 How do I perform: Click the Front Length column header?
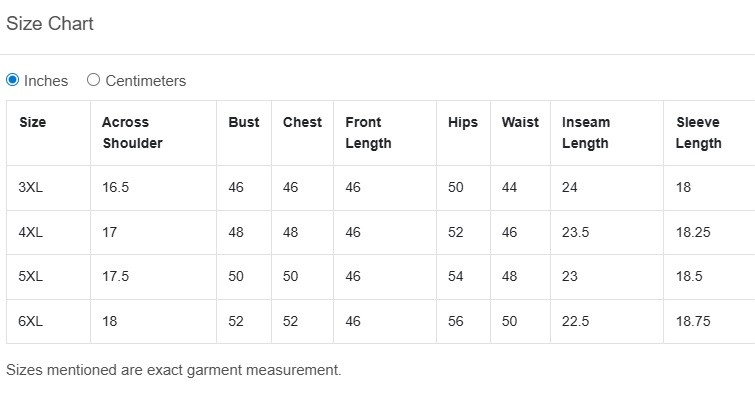(368, 132)
